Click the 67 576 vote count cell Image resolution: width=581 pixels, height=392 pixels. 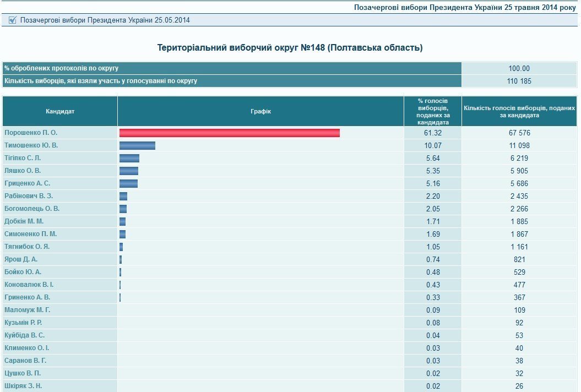519,133
